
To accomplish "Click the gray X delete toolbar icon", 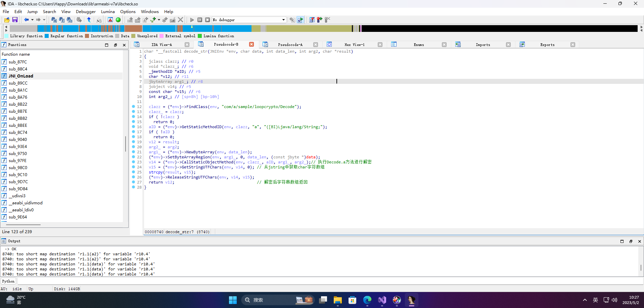I will [x=181, y=20].
